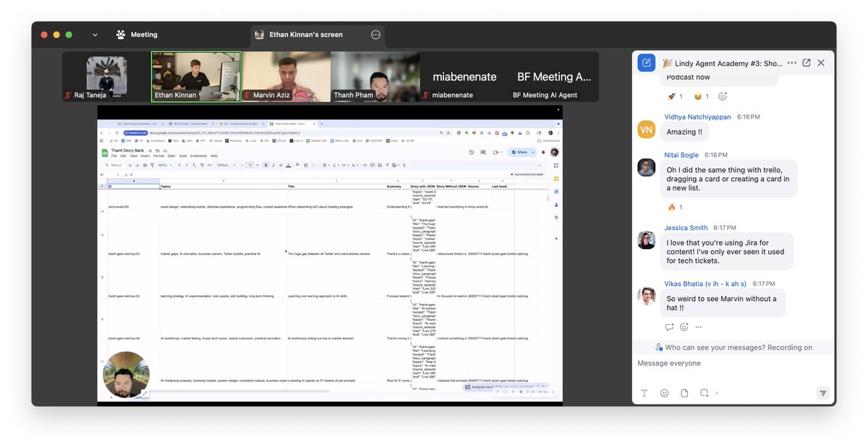This screenshot has width=868, height=448.
Task: Open File menu in shared Google Sheets
Action: coord(114,156)
